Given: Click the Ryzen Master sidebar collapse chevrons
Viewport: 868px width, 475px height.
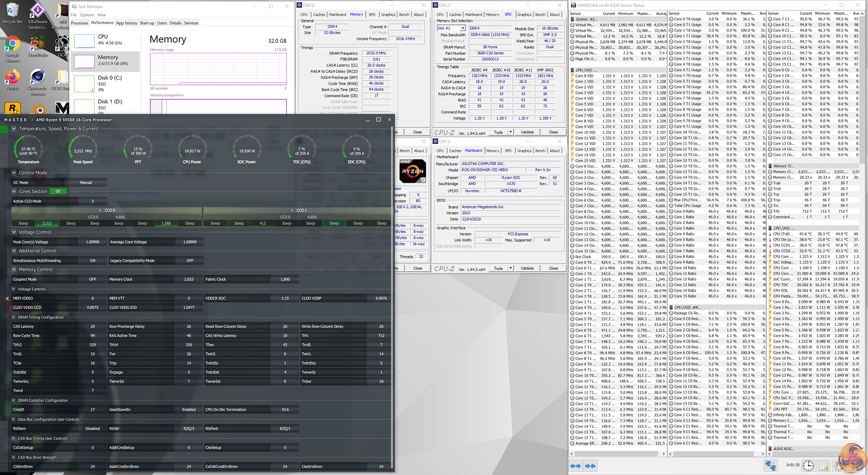Looking at the screenshot, I should coord(7,298).
